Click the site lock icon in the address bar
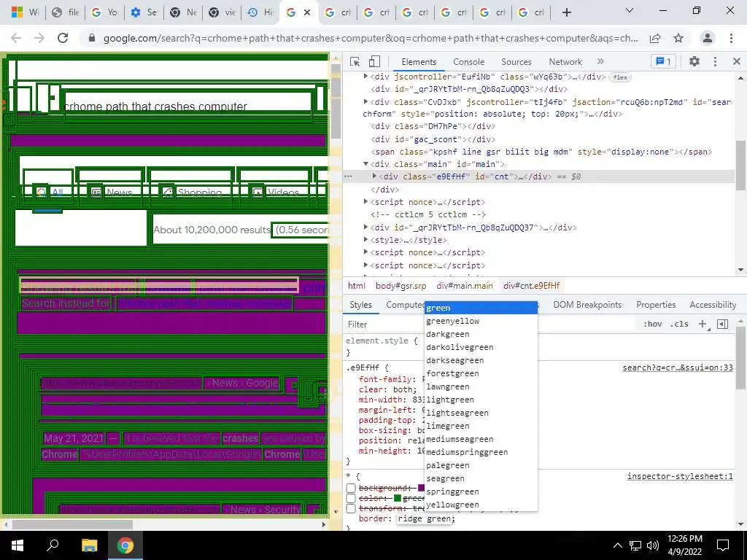747x560 pixels. [92, 38]
